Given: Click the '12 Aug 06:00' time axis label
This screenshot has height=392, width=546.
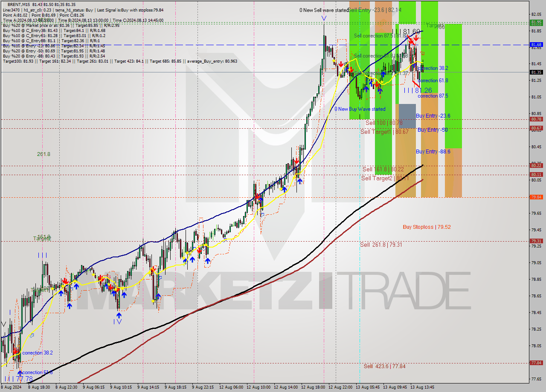Looking at the screenshot, I should point(232,387).
